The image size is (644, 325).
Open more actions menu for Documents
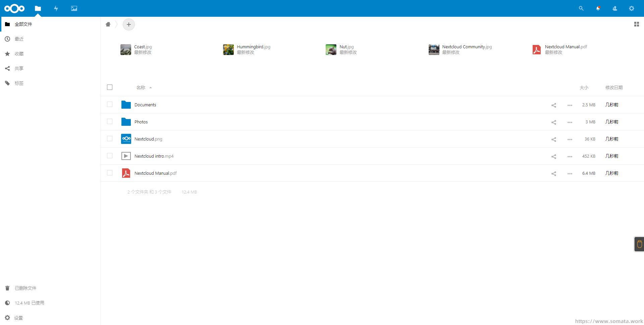coord(570,105)
